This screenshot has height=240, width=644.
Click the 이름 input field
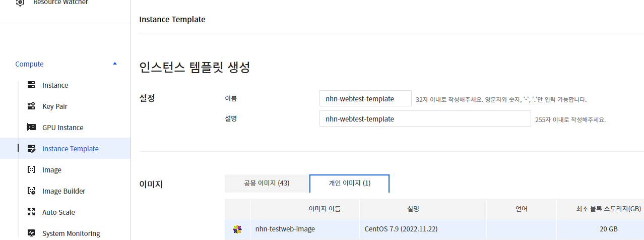(x=365, y=99)
